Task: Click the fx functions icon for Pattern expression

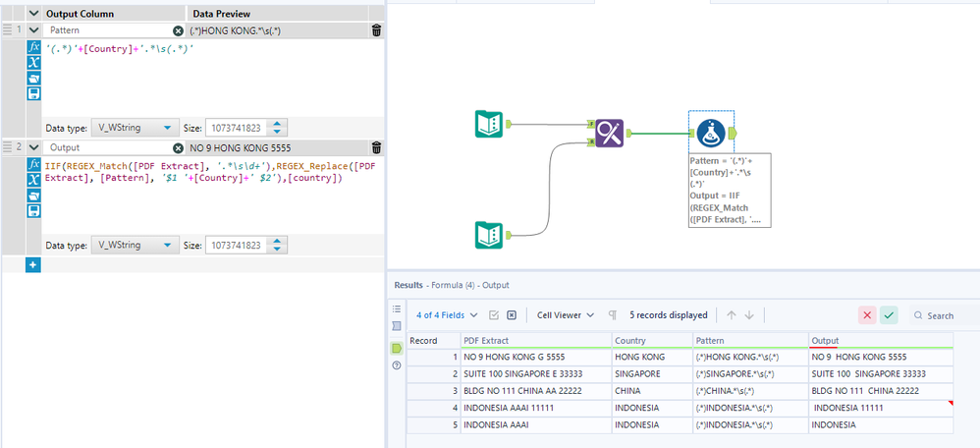Action: tap(33, 47)
